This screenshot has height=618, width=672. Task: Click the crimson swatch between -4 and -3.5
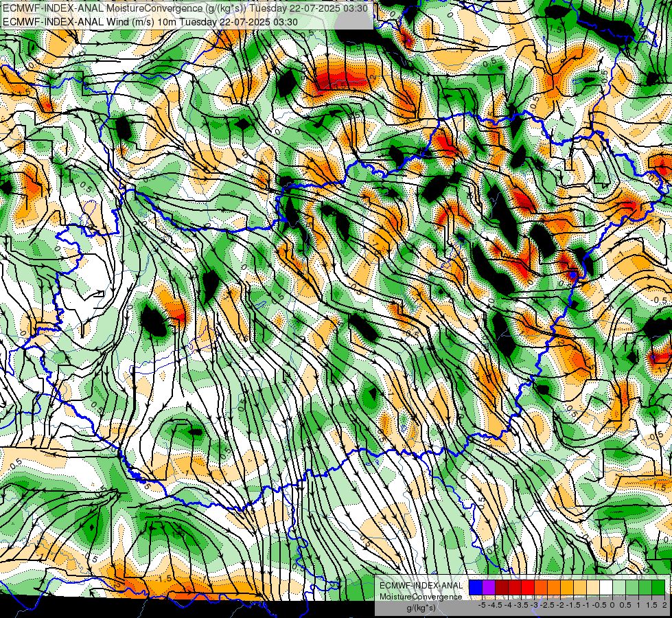click(515, 587)
